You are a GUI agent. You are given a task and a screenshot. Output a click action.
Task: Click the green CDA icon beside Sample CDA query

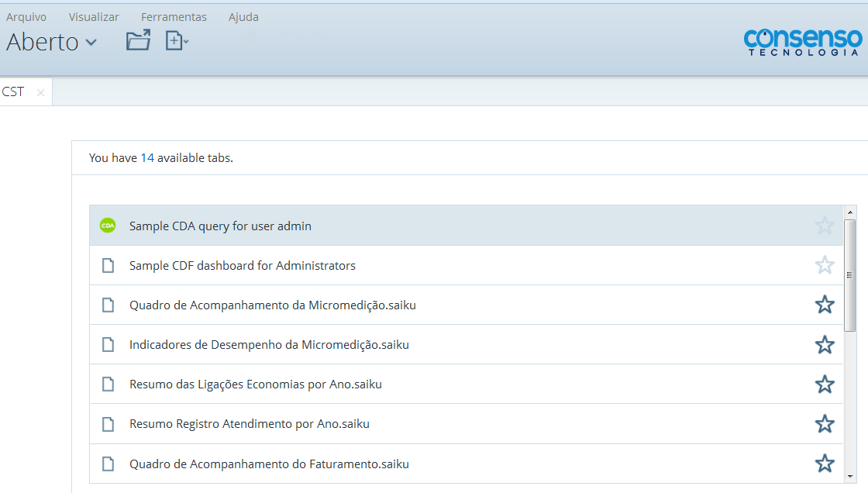108,226
